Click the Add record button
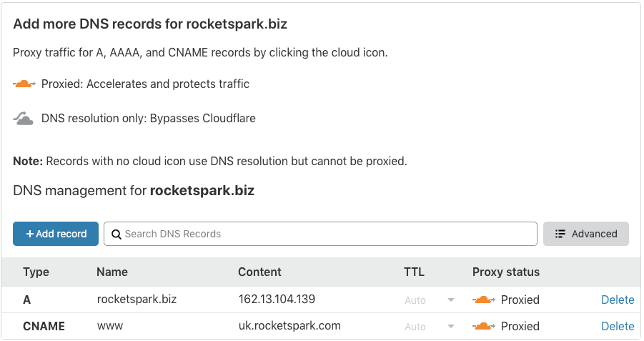The image size is (644, 341). coord(56,234)
